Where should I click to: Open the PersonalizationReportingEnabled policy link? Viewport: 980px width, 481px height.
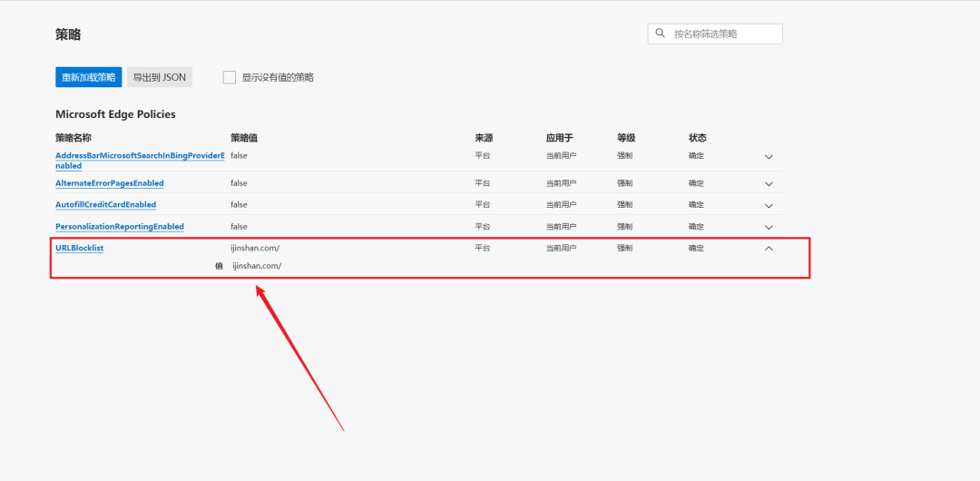pos(119,227)
